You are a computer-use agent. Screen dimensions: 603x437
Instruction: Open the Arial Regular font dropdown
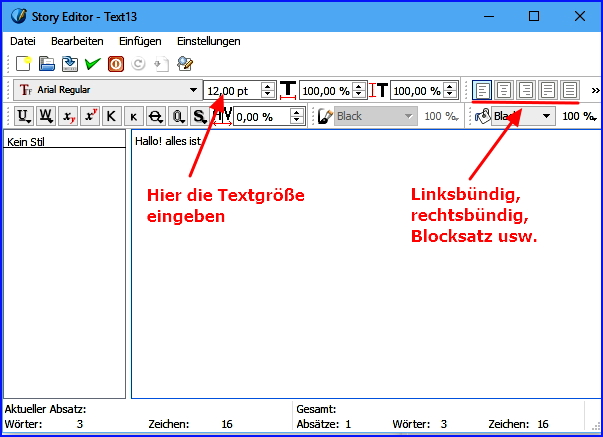(x=108, y=90)
